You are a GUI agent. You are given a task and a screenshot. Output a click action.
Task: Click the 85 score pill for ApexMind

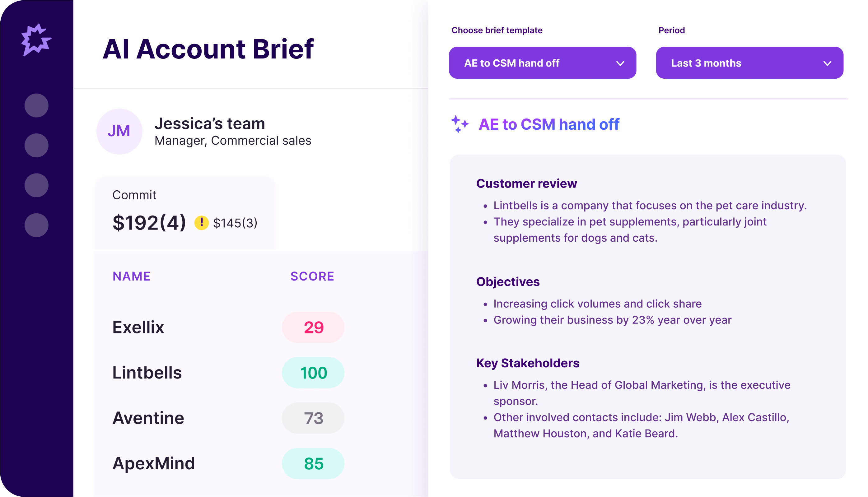pos(313,463)
